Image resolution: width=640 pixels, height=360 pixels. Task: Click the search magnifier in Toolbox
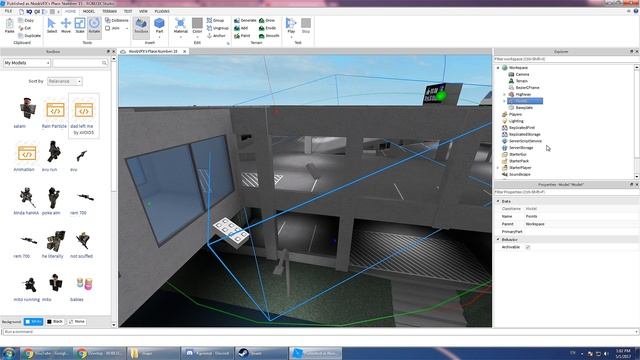[104, 63]
